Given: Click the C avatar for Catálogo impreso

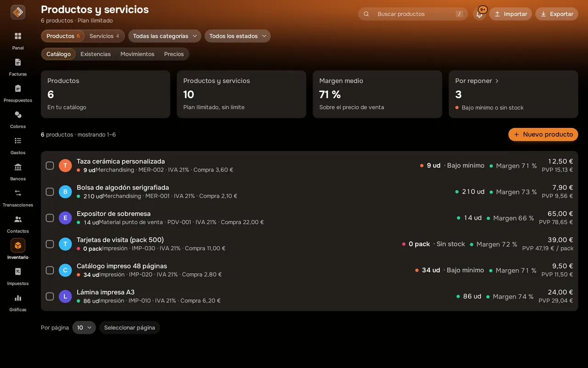Looking at the screenshot, I should [x=65, y=270].
